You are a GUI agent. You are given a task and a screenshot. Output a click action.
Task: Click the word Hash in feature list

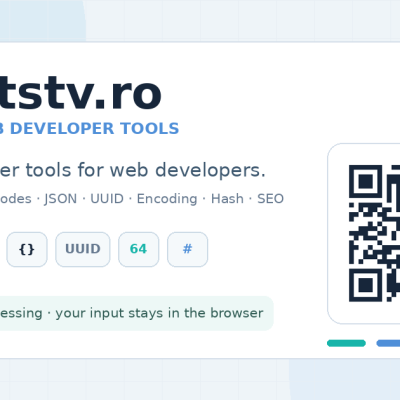click(x=227, y=199)
